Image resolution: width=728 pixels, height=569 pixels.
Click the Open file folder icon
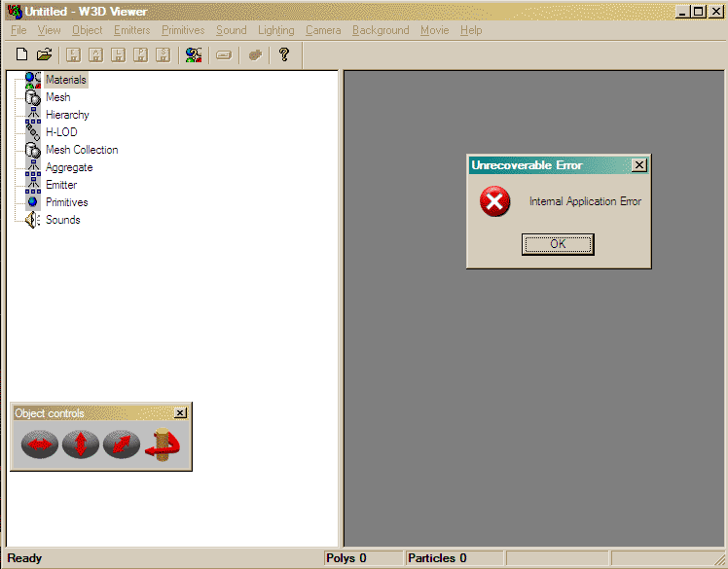(x=44, y=55)
